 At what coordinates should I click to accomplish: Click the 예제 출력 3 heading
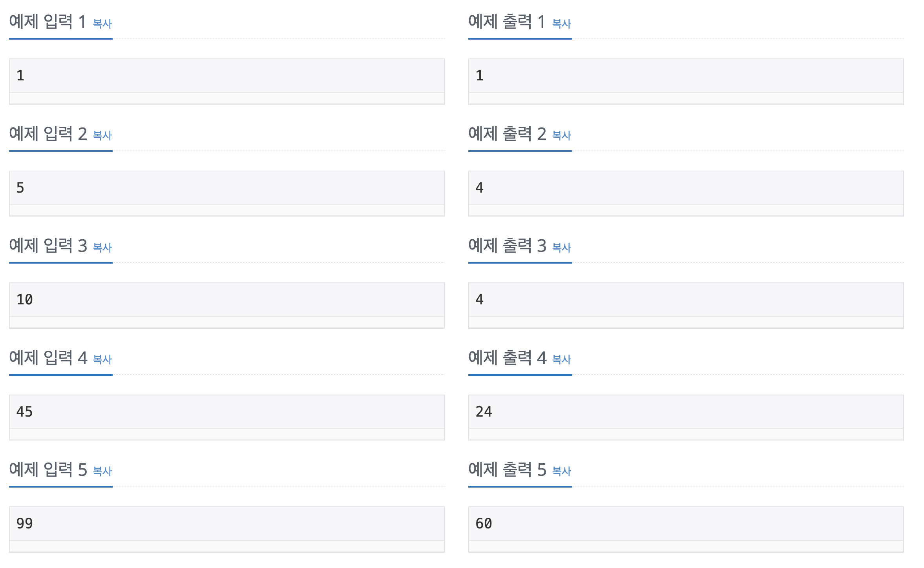(x=507, y=246)
